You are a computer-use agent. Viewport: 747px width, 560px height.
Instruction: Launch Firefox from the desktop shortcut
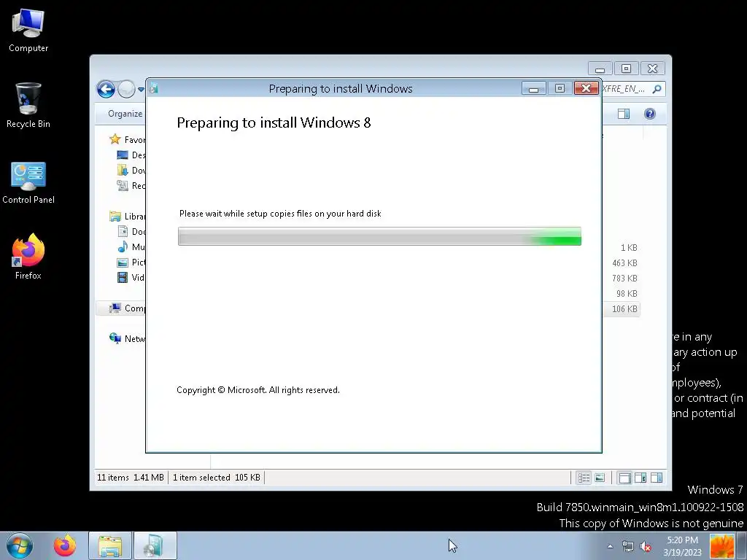28,257
